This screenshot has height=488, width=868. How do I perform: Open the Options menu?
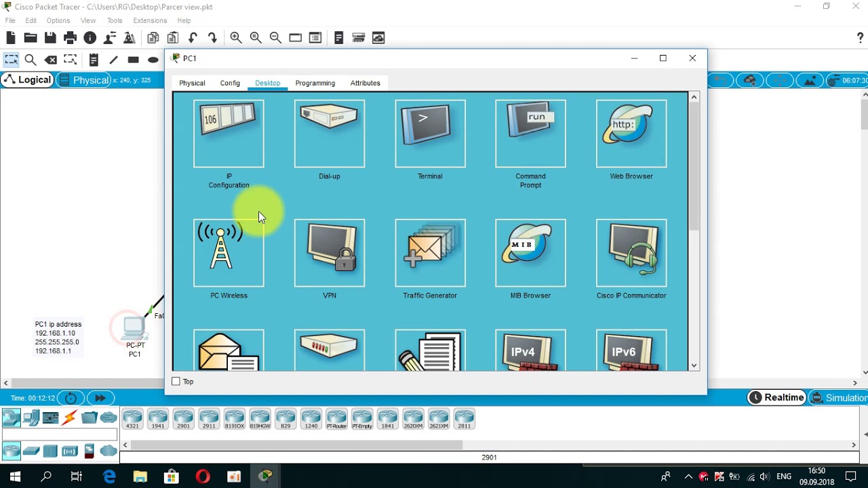tap(58, 20)
